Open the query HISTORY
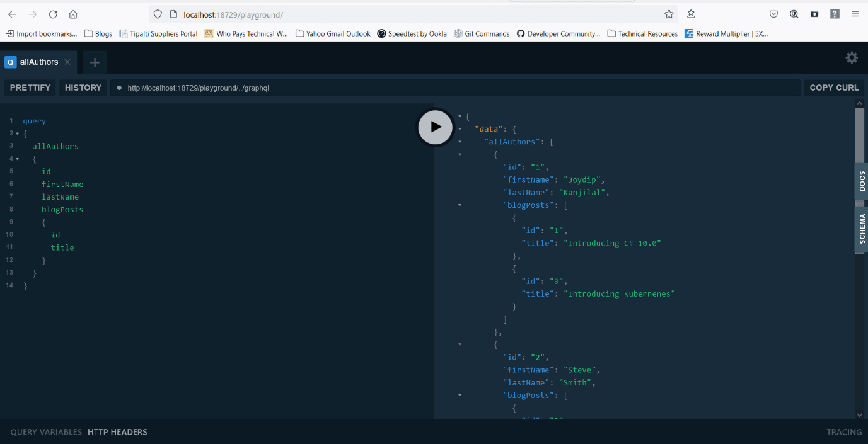Screen dimensions: 868x444 [83, 88]
